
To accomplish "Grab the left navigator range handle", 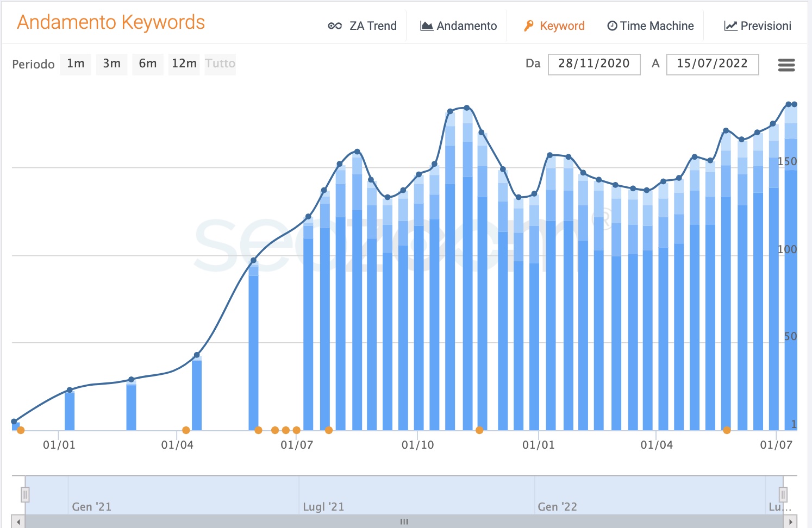I will [25, 495].
